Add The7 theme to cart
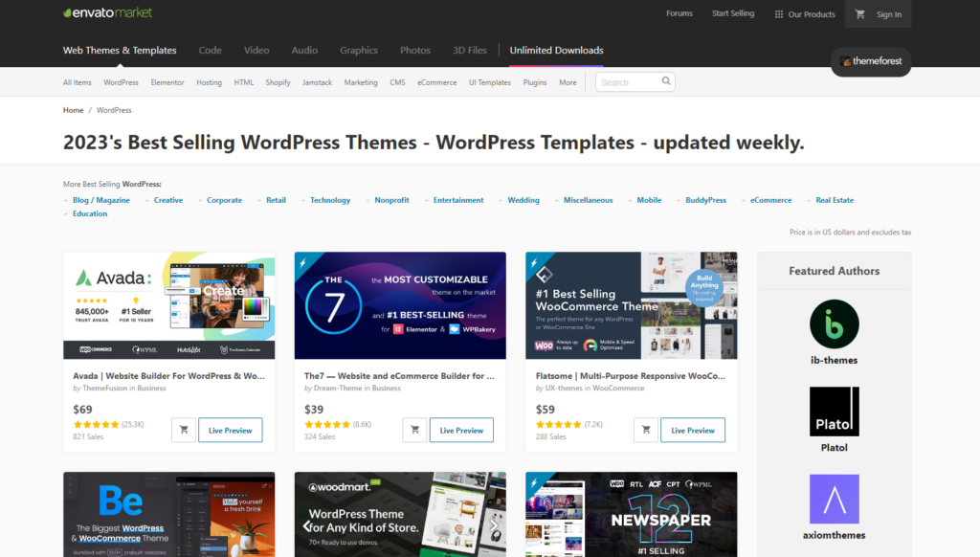The image size is (980, 557). tap(414, 430)
